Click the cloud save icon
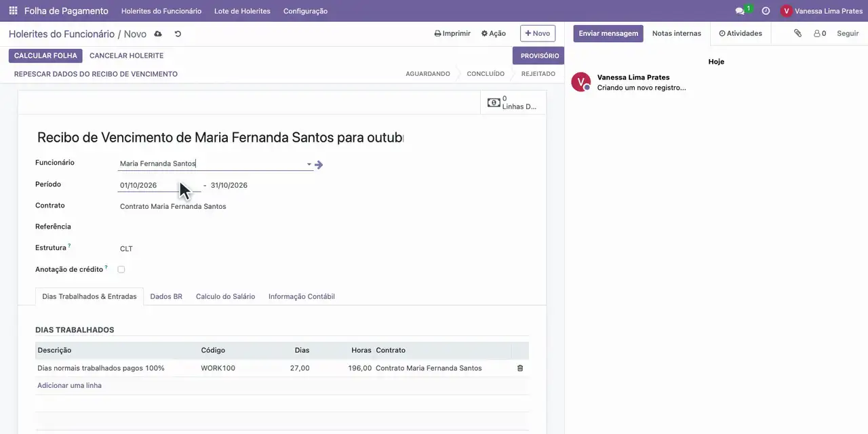Screen dimensions: 868x434 [158, 34]
